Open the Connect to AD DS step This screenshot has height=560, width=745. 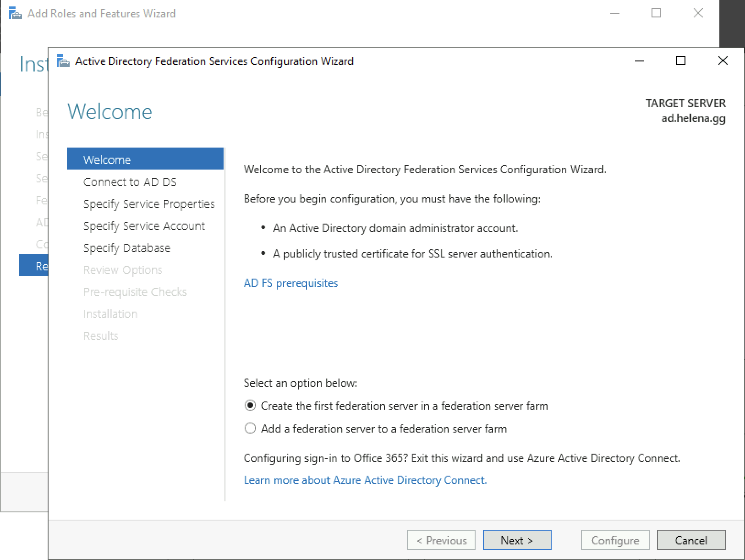point(130,182)
